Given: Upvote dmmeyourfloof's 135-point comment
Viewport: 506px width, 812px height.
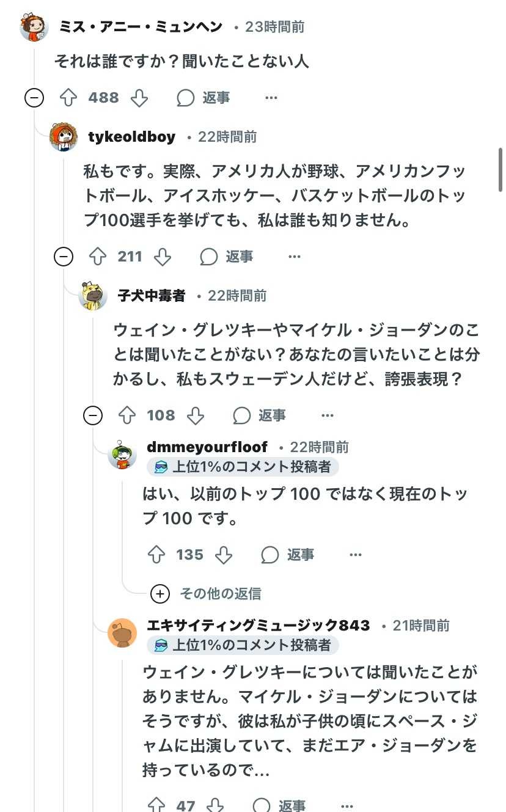Looking at the screenshot, I should tap(156, 555).
